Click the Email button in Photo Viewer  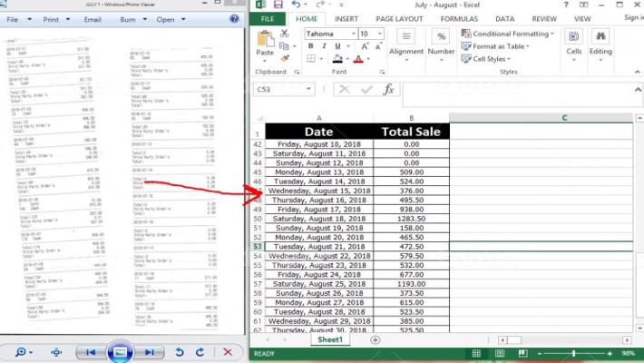tap(93, 19)
